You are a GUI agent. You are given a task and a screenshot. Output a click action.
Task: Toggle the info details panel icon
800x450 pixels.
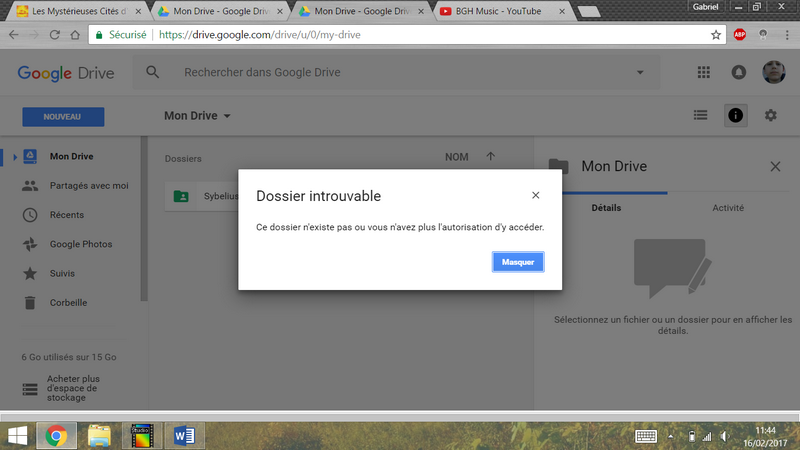pyautogui.click(x=735, y=116)
